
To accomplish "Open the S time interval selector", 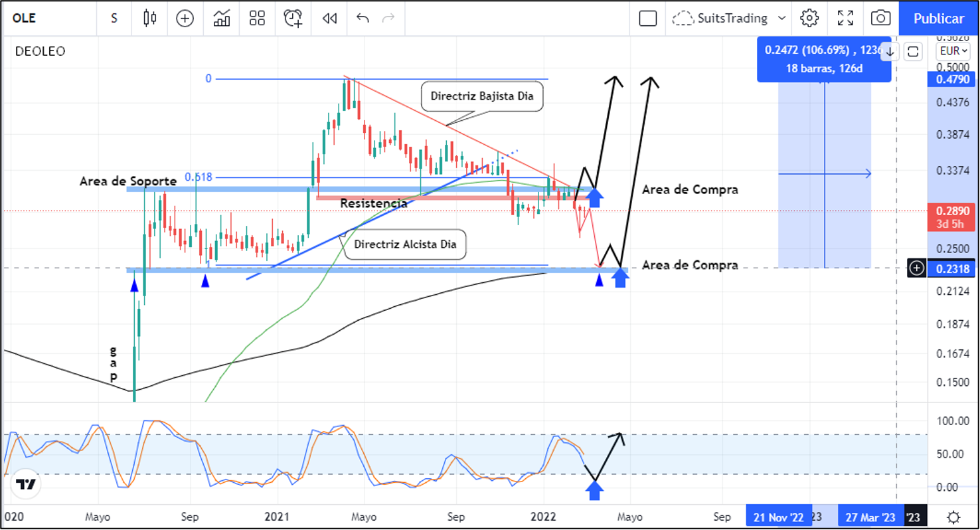I will (114, 18).
